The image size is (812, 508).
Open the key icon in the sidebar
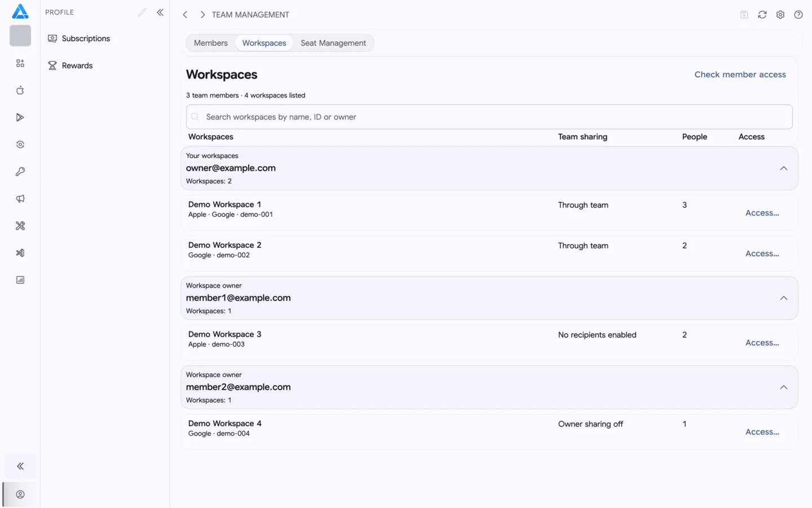pos(20,172)
